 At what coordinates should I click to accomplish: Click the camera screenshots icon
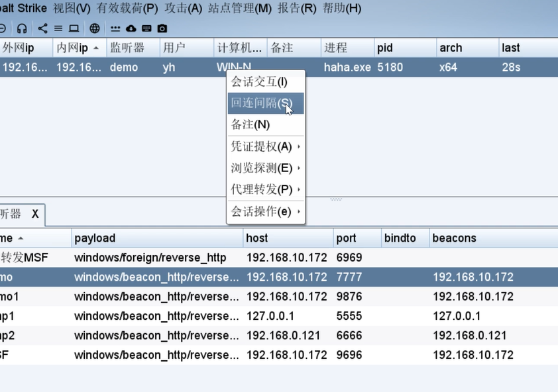[162, 28]
